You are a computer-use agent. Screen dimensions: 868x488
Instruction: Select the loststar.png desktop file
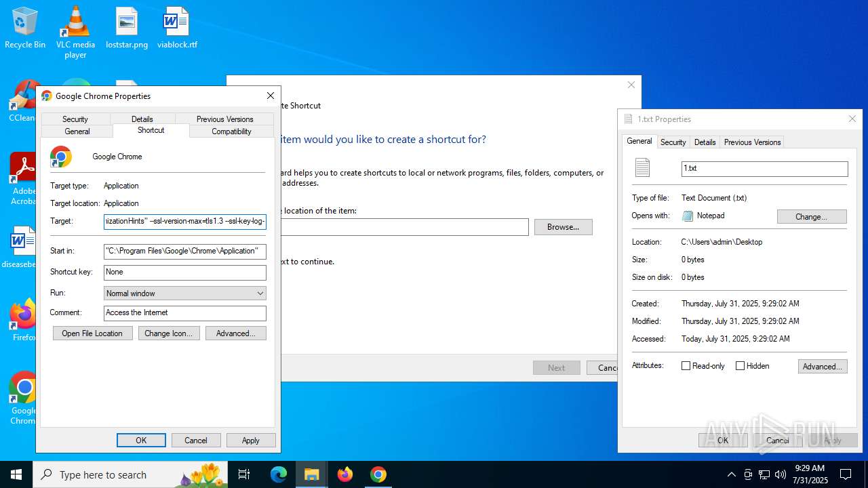tap(127, 28)
